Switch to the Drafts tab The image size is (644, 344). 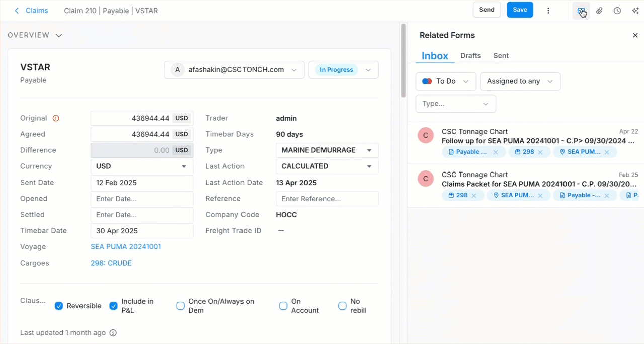pyautogui.click(x=470, y=56)
